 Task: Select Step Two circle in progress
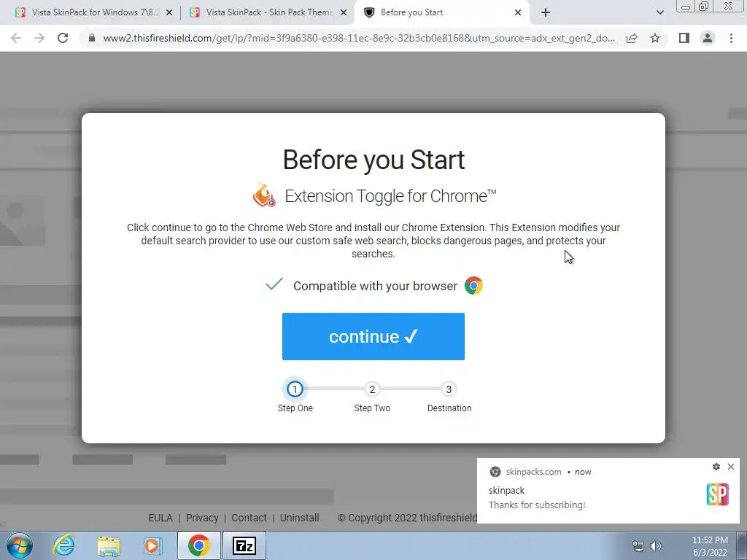372,389
